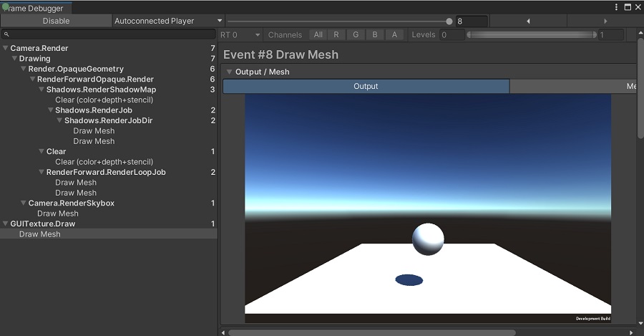
Task: Collapse the Output / Mesh section
Action: coord(230,72)
